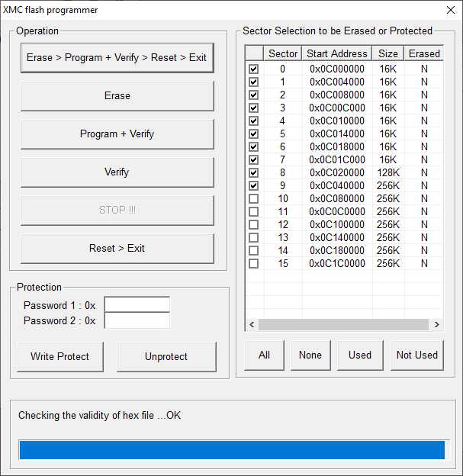The height and width of the screenshot is (476, 463).
Task: Click address 0x0C040000 cell
Action: 337,186
